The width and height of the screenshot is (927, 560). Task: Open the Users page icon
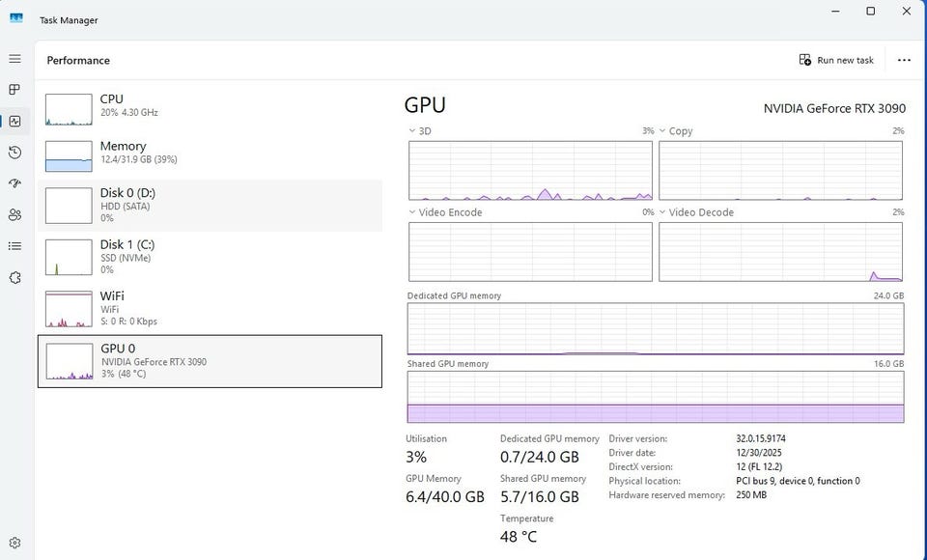point(14,214)
